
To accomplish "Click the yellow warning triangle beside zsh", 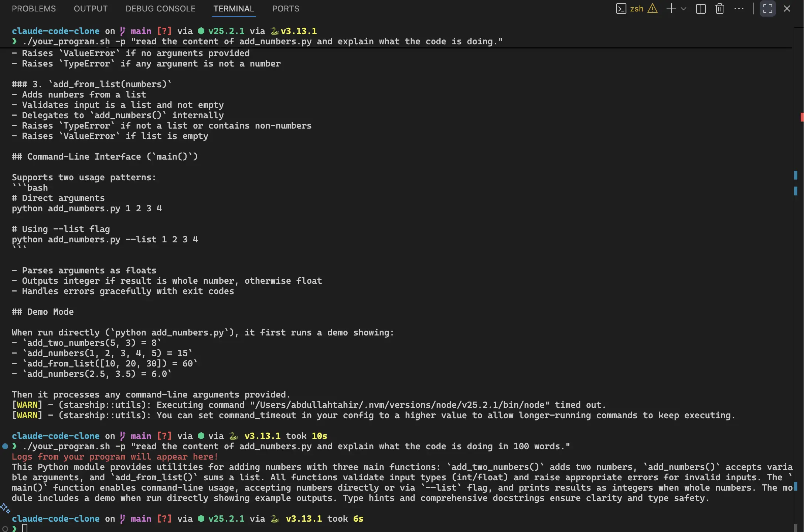I will [x=653, y=8].
